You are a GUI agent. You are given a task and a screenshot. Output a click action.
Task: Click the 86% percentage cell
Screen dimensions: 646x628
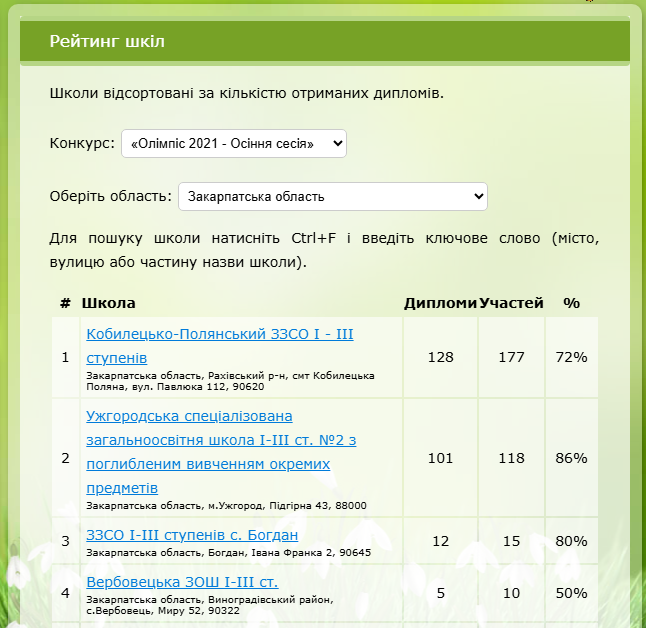pyautogui.click(x=571, y=458)
